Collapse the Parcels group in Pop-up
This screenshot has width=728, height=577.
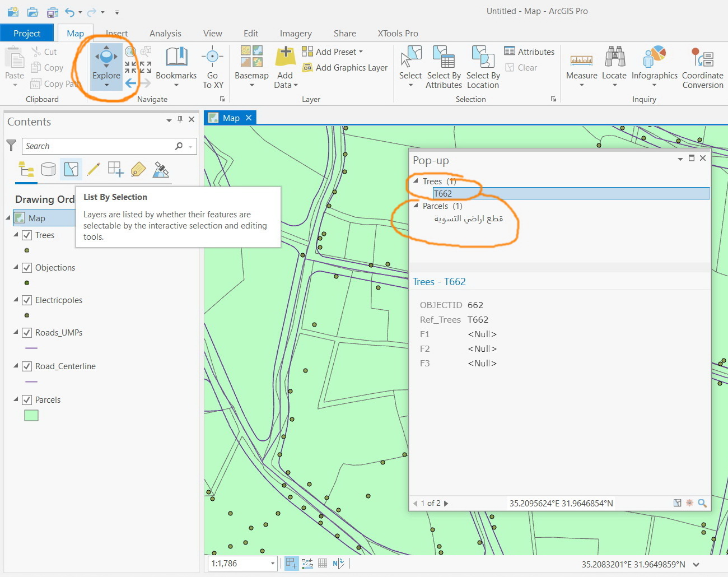[416, 206]
